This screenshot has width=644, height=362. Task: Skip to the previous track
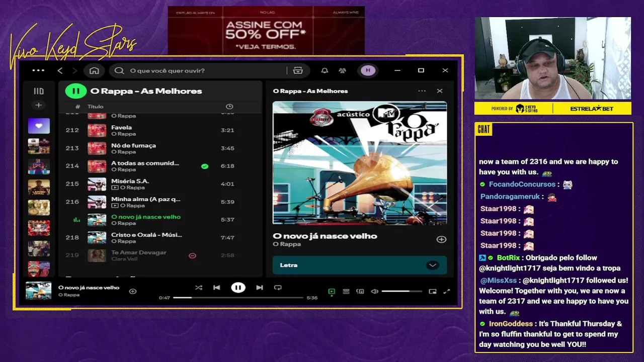pos(216,288)
